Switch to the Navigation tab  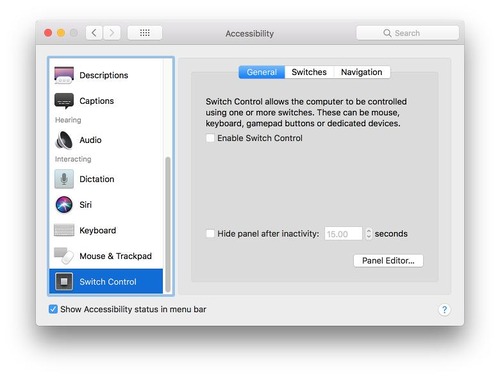pyautogui.click(x=362, y=72)
